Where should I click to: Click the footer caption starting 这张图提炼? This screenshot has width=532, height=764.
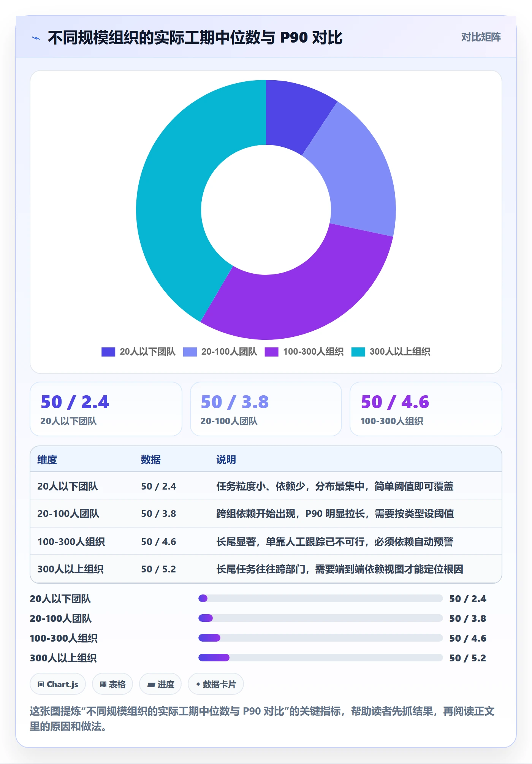262,719
